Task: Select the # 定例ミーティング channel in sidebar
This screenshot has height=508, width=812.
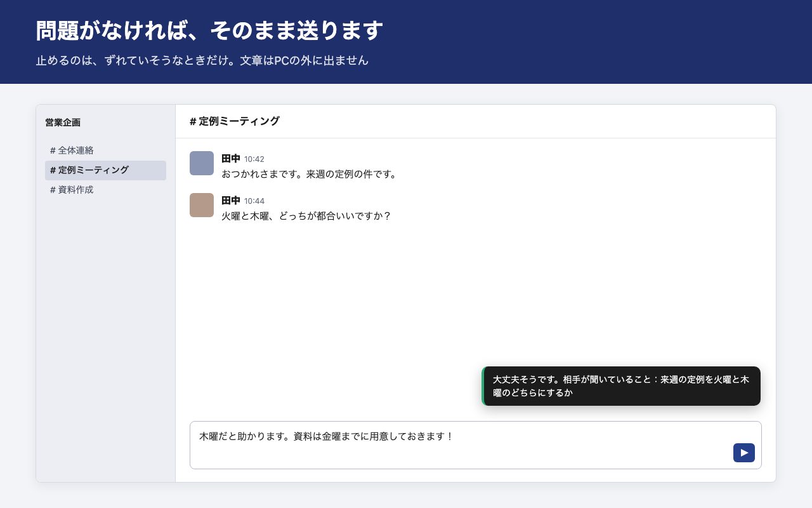Action: coord(105,170)
